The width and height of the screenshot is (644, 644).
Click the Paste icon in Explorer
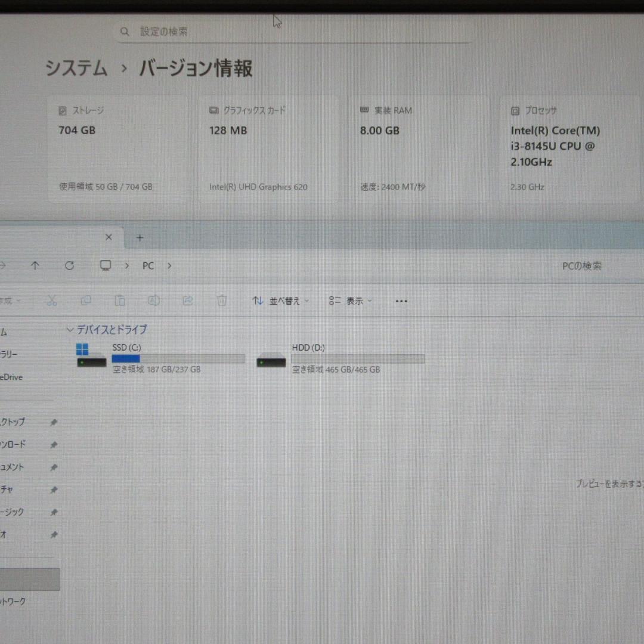120,301
